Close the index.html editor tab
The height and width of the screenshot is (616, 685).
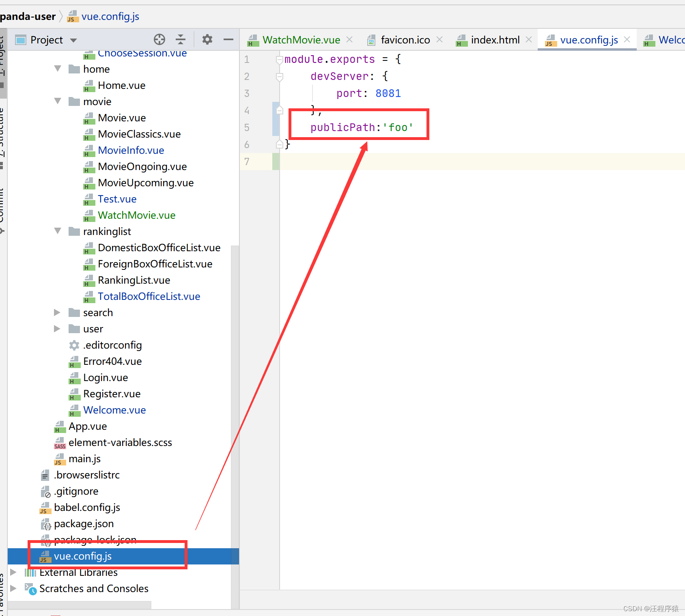pyautogui.click(x=529, y=39)
